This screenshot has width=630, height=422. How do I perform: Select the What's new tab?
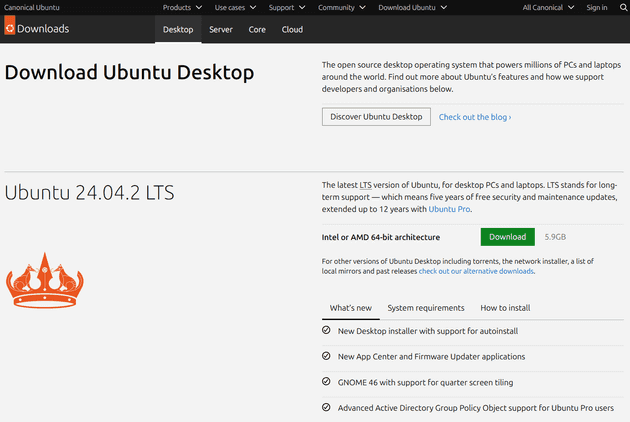(x=351, y=308)
